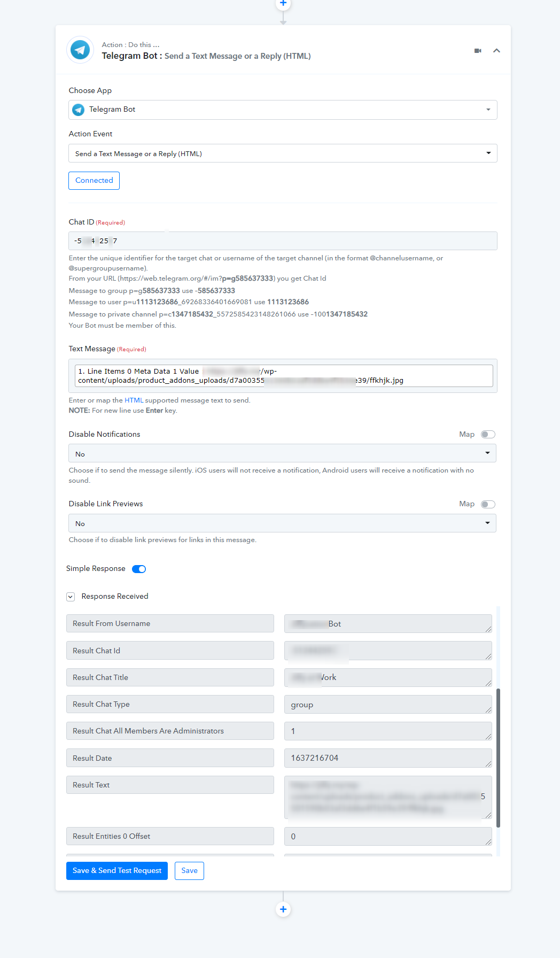Collapse the Response Received section

coord(71,597)
